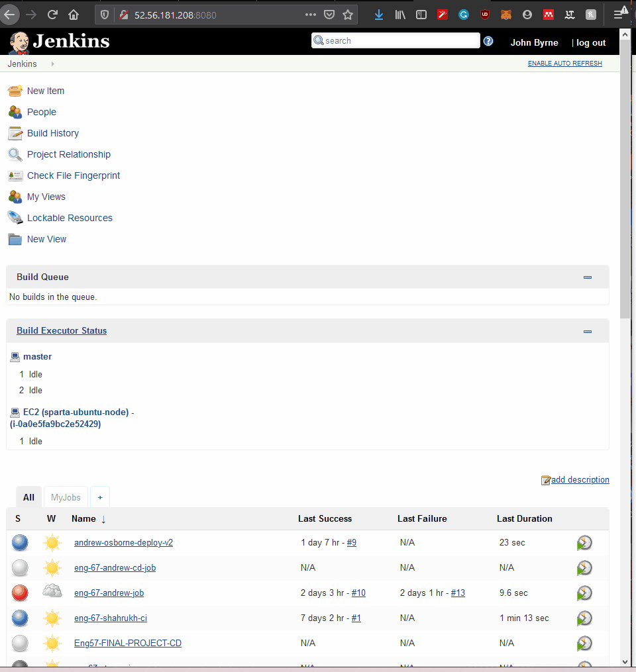Collapse the Build Queue panel
636x672 pixels.
click(588, 277)
